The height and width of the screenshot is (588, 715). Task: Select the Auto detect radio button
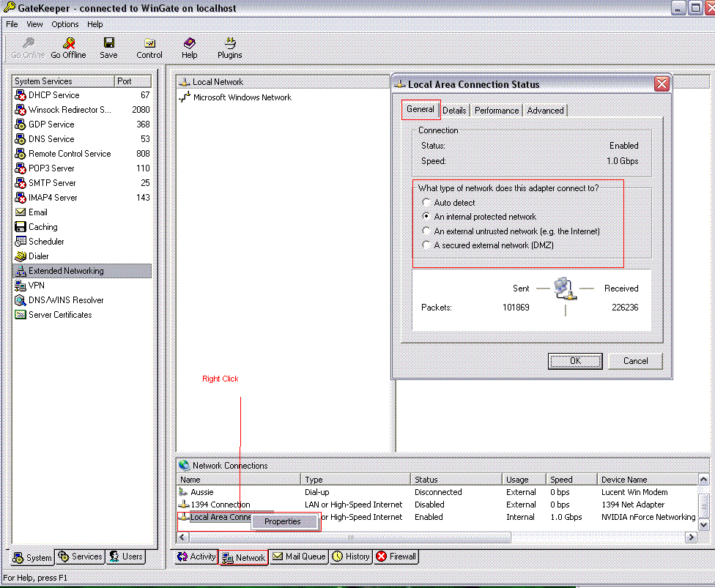click(x=426, y=202)
